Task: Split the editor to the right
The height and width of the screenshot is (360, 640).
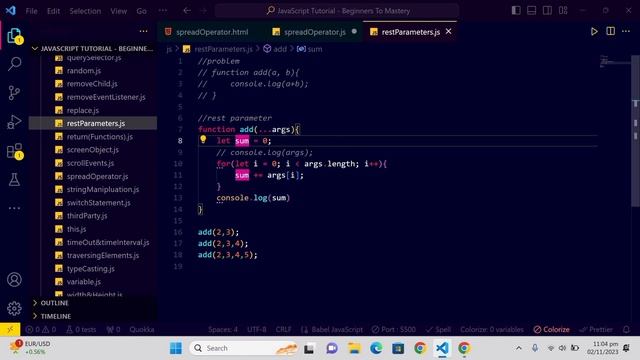Action: (x=611, y=31)
